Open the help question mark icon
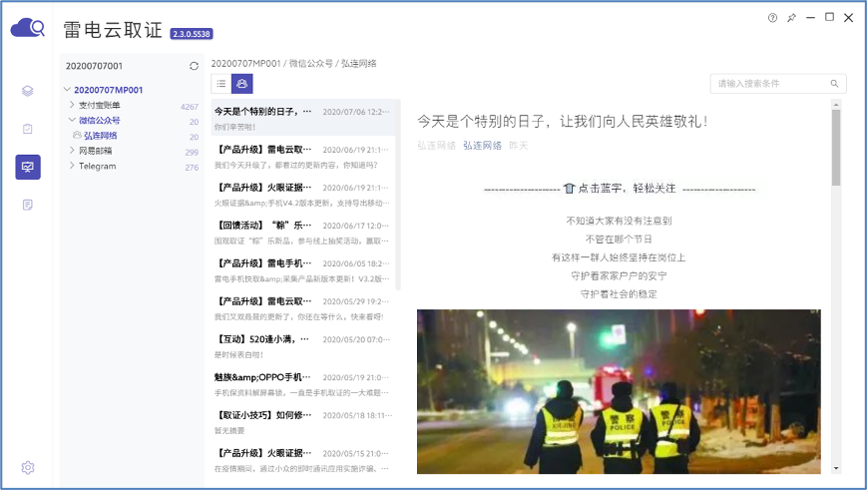This screenshot has width=868, height=490. coord(772,18)
